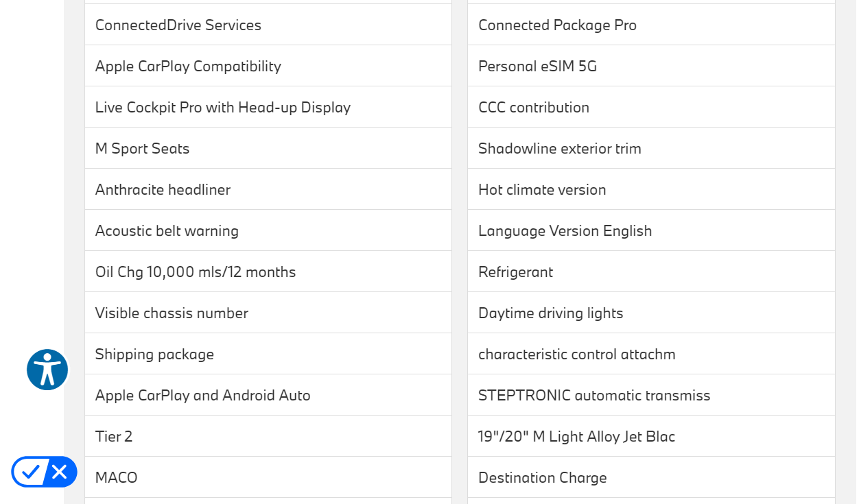The height and width of the screenshot is (504, 859).
Task: Click Shadowline exterior trim entry
Action: [559, 149]
